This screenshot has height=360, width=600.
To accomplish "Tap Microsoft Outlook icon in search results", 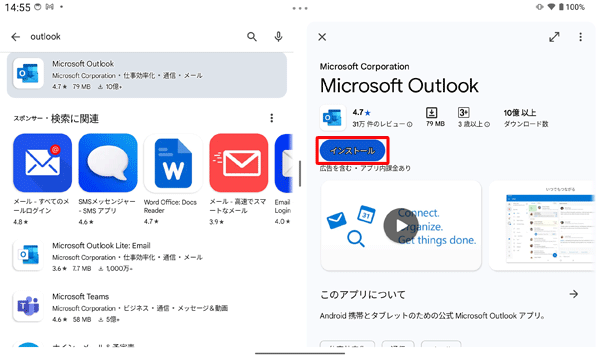I will (28, 73).
